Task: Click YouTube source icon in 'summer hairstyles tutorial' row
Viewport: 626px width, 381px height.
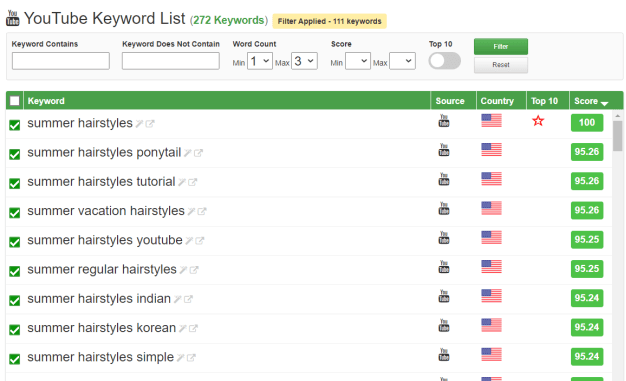Action: pos(444,179)
